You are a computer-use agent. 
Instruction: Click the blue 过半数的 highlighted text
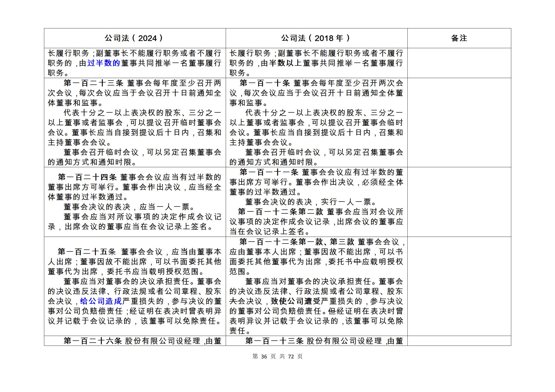pos(104,63)
